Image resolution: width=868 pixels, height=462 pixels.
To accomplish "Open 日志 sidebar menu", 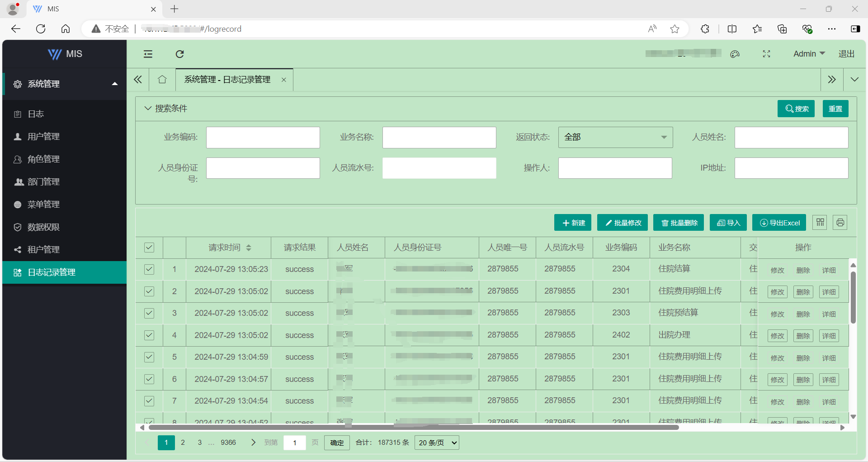I will (x=65, y=114).
